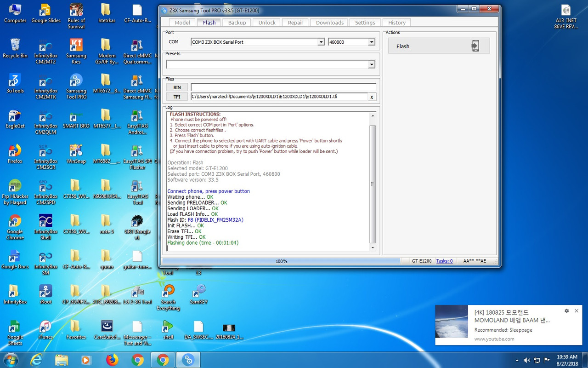Show hidden system tray icons
The width and height of the screenshot is (588, 368).
coord(518,360)
